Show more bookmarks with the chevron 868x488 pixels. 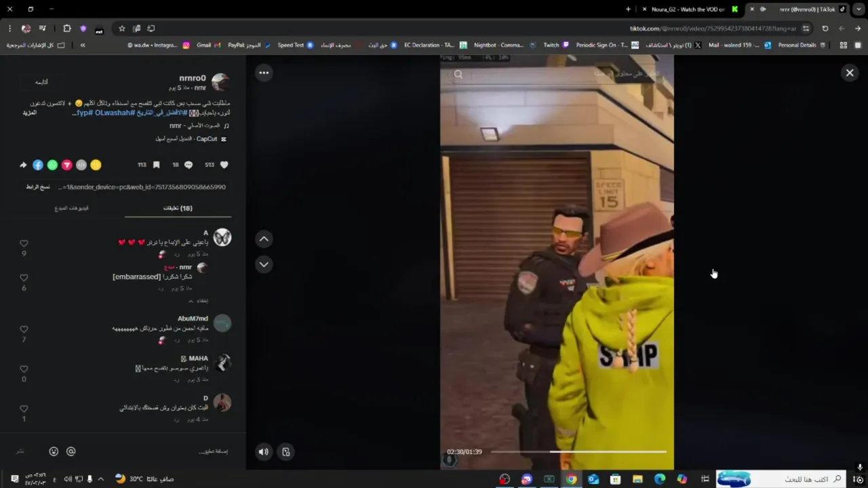pyautogui.click(x=83, y=45)
